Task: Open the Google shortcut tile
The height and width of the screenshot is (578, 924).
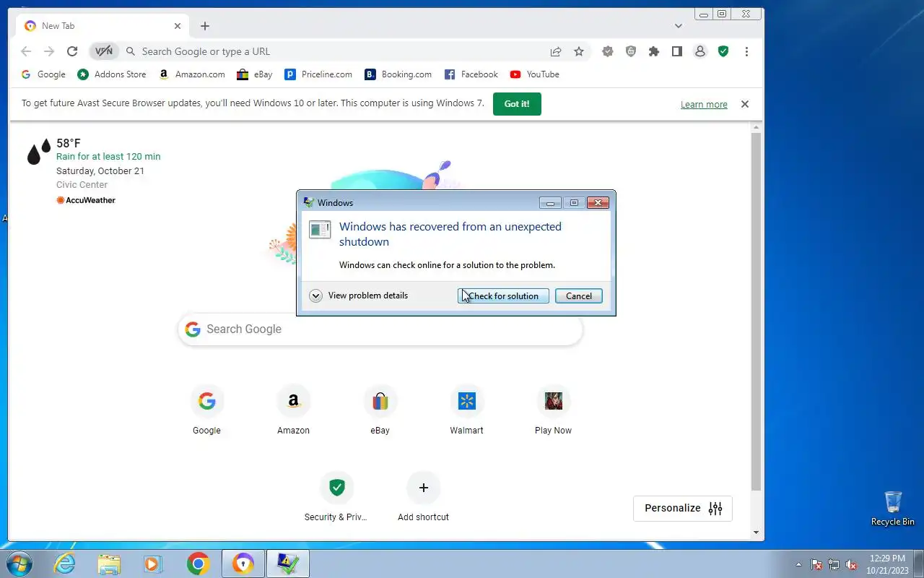Action: click(207, 410)
